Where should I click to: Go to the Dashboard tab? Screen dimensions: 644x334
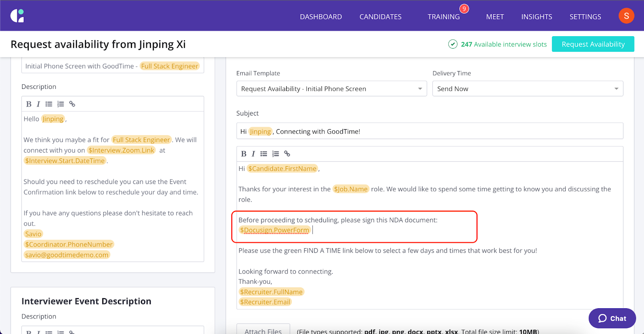[321, 16]
